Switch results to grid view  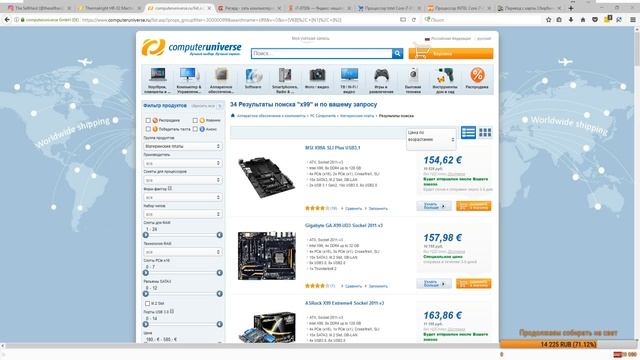tap(485, 132)
